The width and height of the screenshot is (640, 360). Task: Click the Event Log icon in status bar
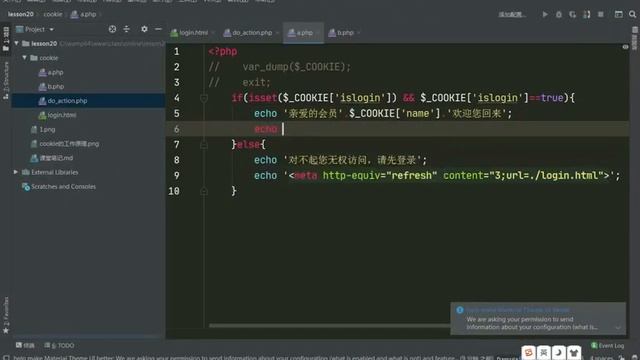[x=594, y=345]
